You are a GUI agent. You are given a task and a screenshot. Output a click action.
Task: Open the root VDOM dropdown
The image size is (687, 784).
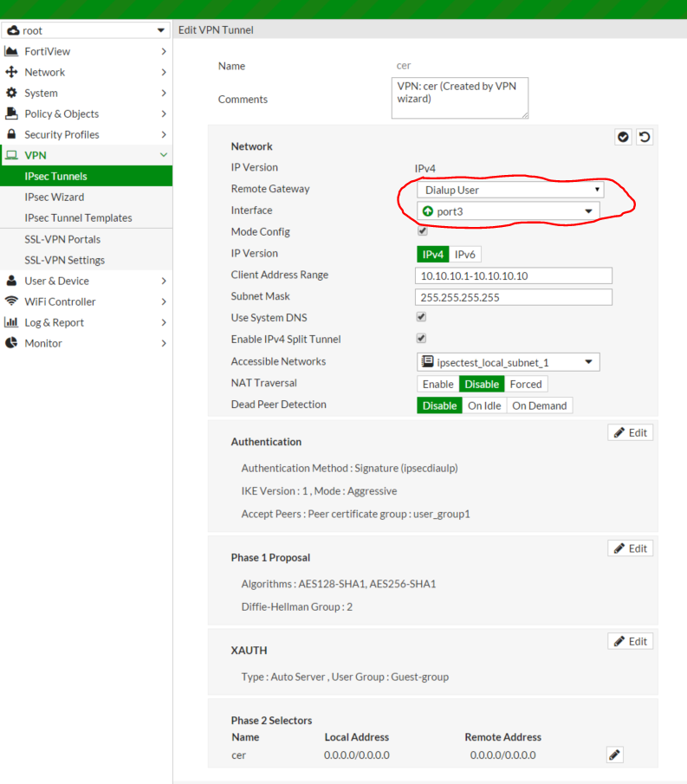(x=86, y=30)
